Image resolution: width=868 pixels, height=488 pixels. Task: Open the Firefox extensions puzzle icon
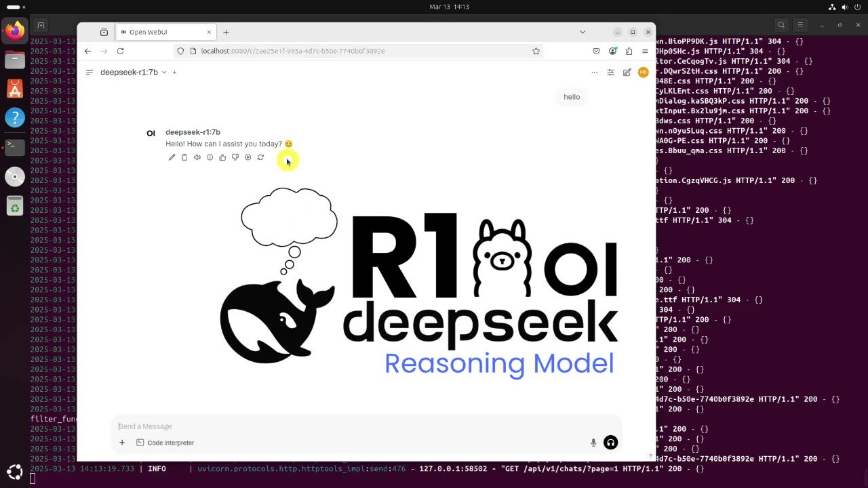click(629, 51)
